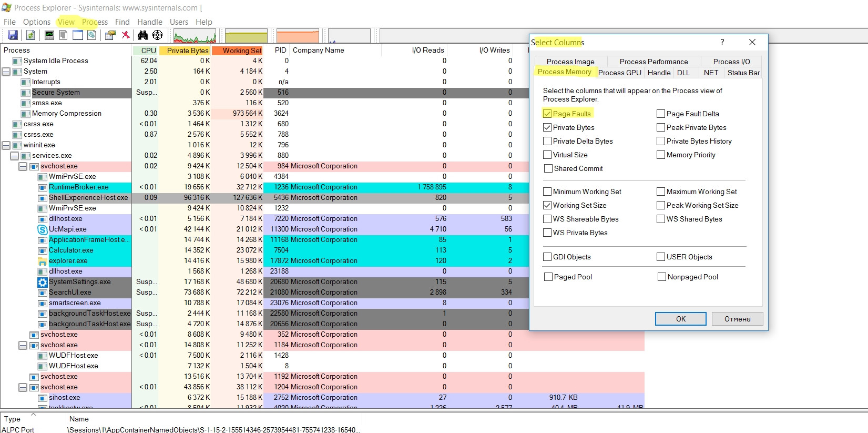The height and width of the screenshot is (433, 868).
Task: Click the icon beside ShellExperienceHost.exe
Action: point(43,198)
